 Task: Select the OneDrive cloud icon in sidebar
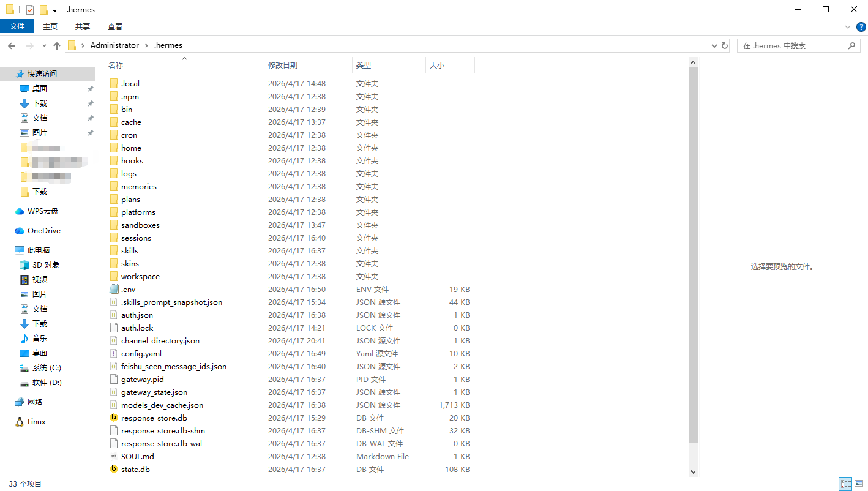[x=20, y=231]
